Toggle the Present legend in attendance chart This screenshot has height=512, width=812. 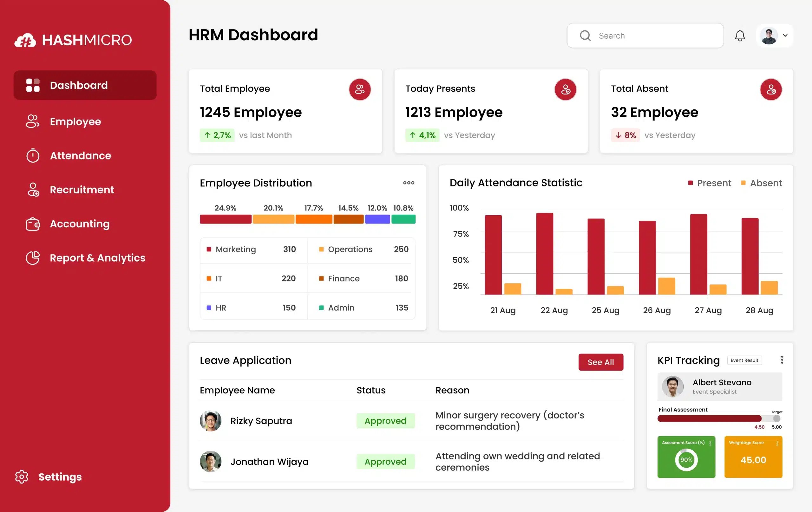tap(710, 183)
